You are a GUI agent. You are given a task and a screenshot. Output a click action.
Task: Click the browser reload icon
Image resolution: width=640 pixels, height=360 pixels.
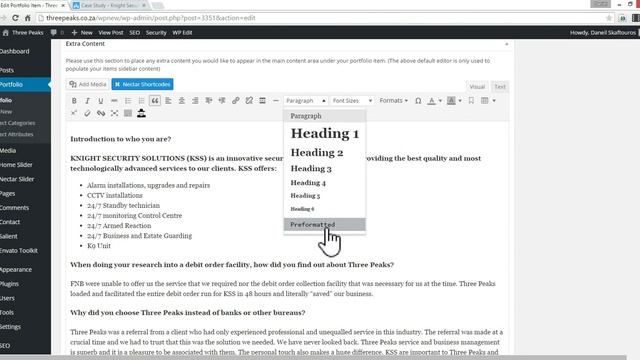(15, 18)
